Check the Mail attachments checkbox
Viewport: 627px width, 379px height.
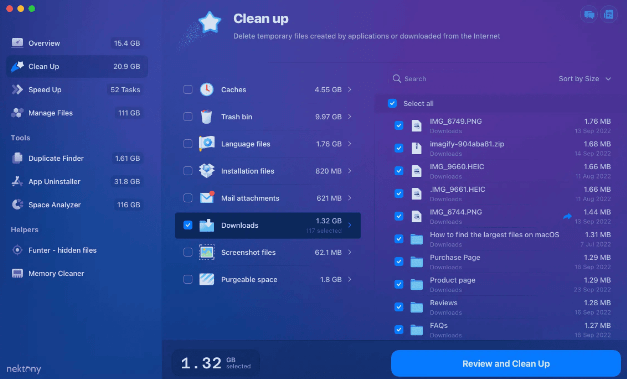pos(188,198)
